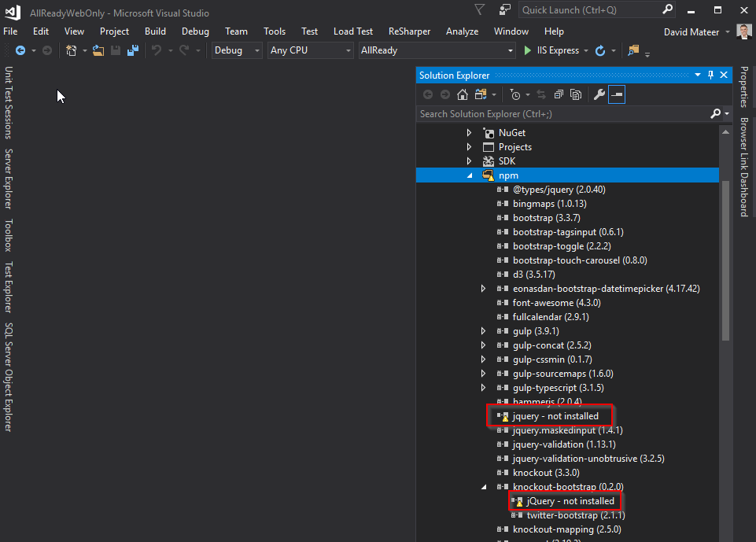Click the Save All toolbar icon
756x542 pixels.
point(133,50)
